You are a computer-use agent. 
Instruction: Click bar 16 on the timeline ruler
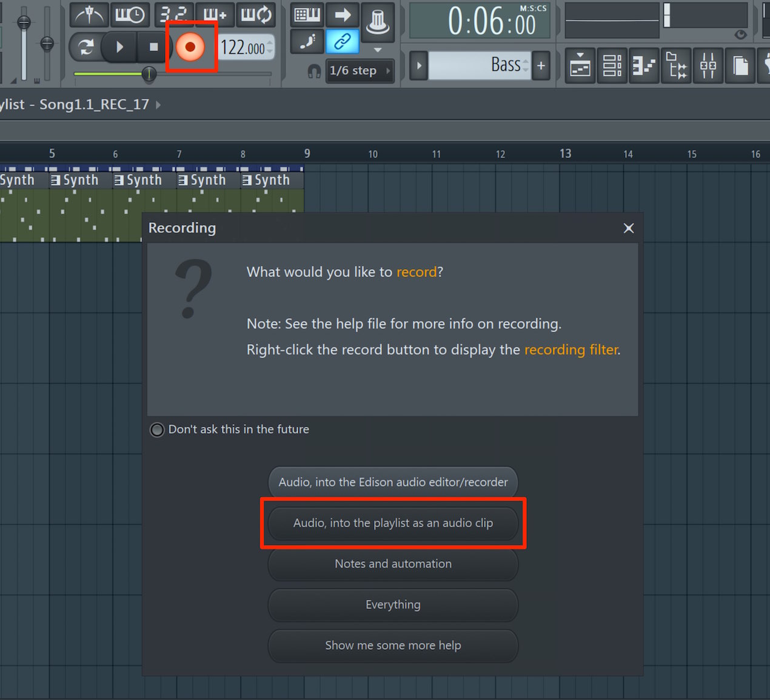point(755,154)
